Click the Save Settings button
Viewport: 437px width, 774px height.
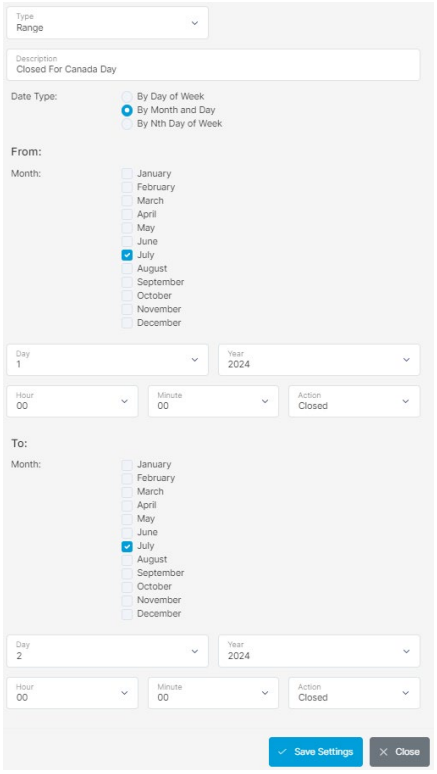point(316,752)
